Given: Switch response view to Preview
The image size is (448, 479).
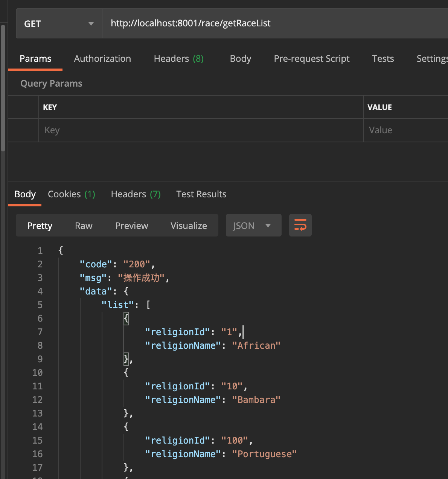Looking at the screenshot, I should coord(132,226).
